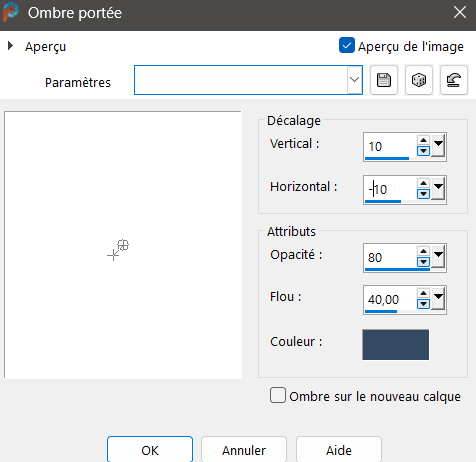Click the dark blue Couleur swatch
The width and height of the screenshot is (476, 462).
(x=396, y=345)
